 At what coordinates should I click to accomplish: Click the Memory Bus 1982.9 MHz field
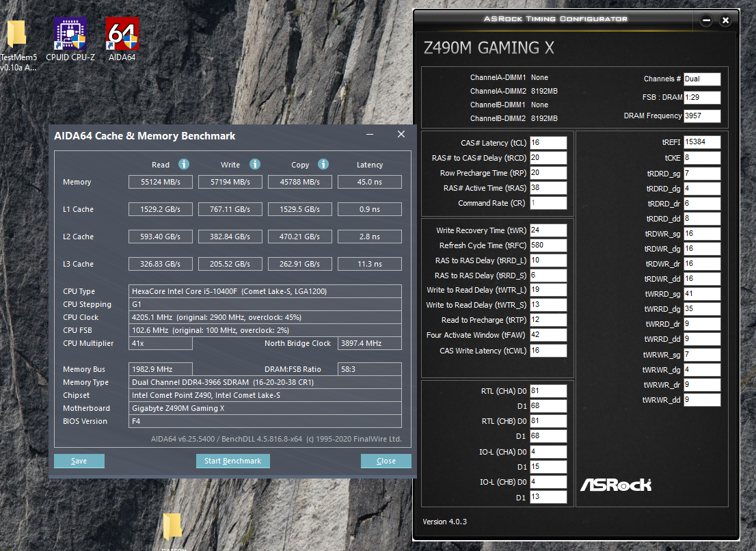(161, 369)
